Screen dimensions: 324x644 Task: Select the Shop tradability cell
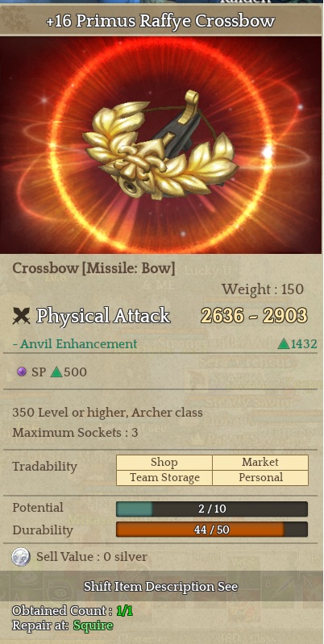point(164,463)
